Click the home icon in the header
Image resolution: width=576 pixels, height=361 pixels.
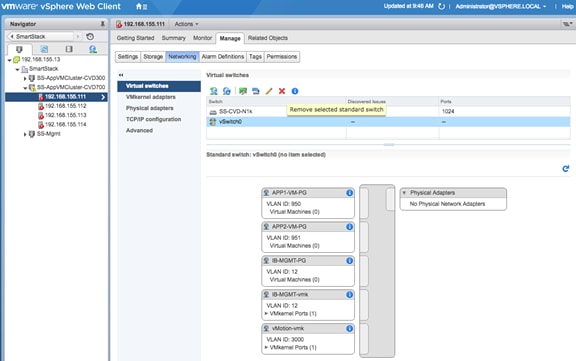tap(139, 6)
